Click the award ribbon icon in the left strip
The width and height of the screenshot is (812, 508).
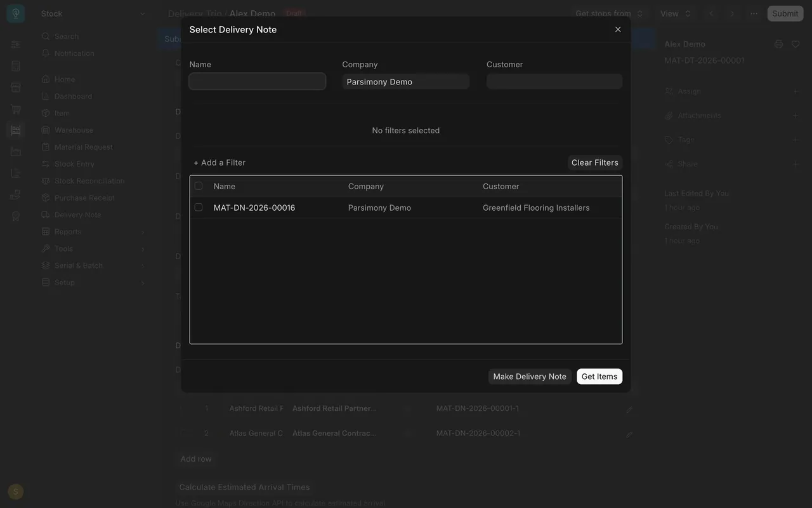click(x=16, y=216)
